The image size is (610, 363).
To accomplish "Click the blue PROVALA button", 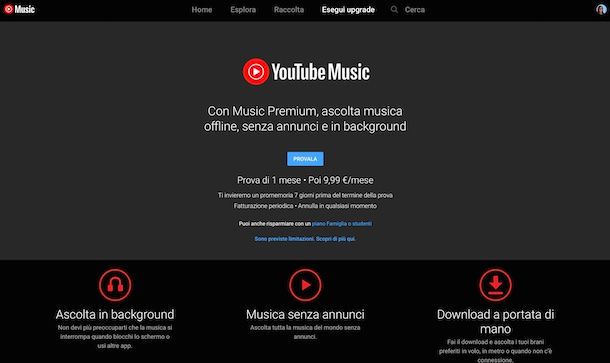I will coord(305,159).
